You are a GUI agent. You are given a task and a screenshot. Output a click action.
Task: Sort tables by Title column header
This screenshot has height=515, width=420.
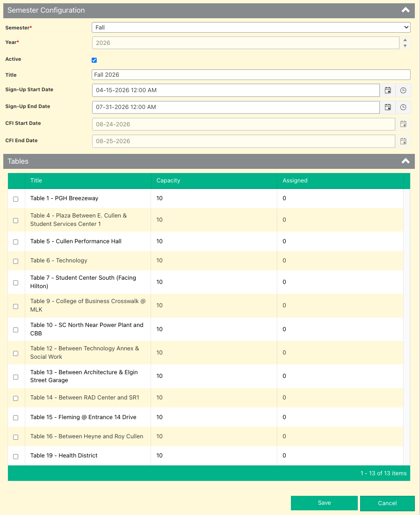tap(36, 181)
